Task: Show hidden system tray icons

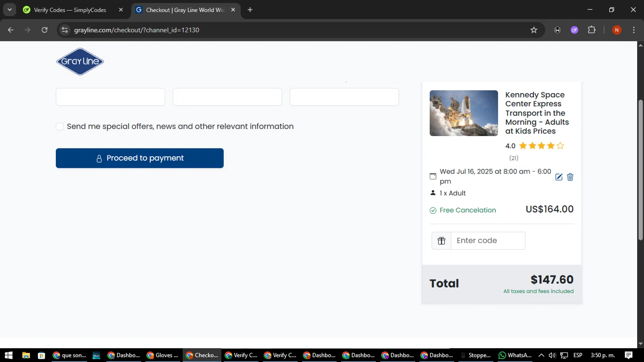Action: (541, 355)
